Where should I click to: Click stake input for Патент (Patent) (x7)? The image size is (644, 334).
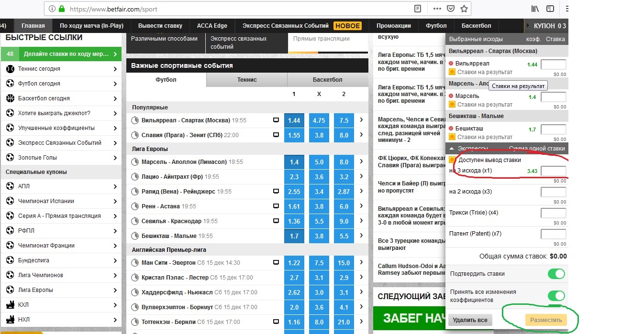pos(554,234)
